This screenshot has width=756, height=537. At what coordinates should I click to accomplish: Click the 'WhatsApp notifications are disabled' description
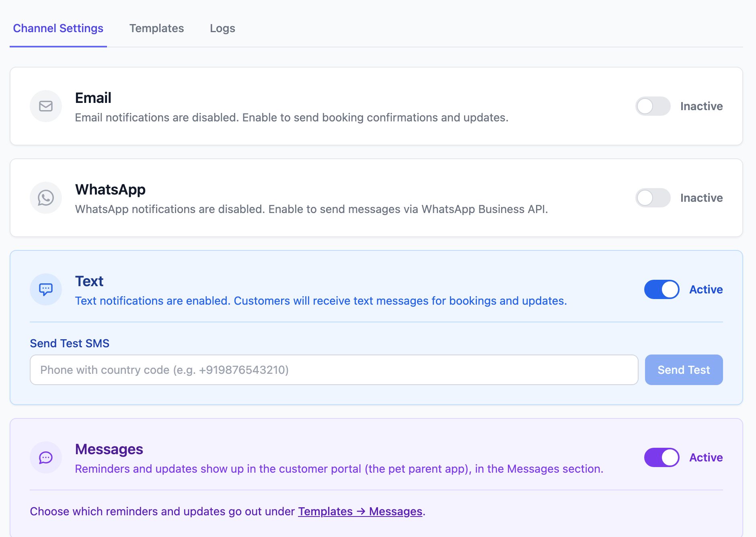pyautogui.click(x=312, y=209)
